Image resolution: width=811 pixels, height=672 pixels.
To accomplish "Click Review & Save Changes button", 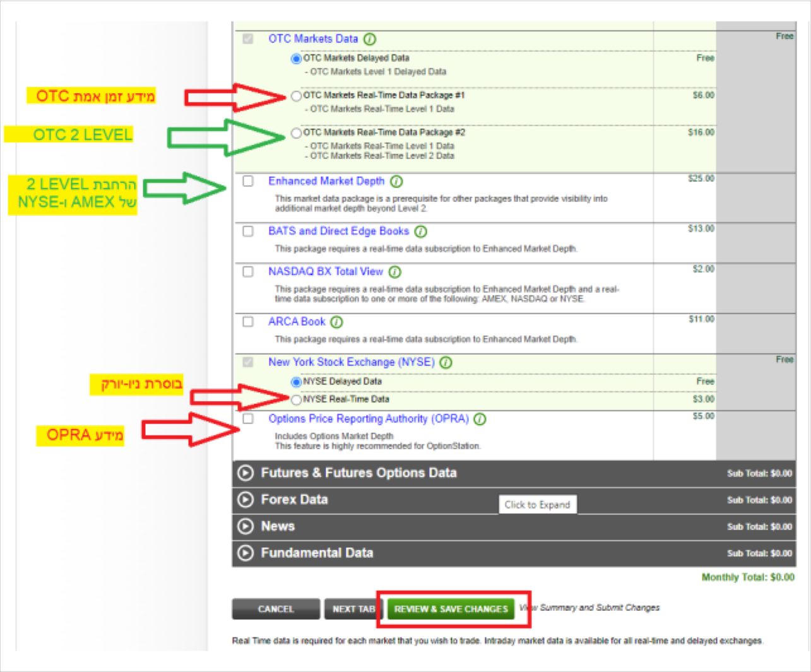I will pos(451,609).
